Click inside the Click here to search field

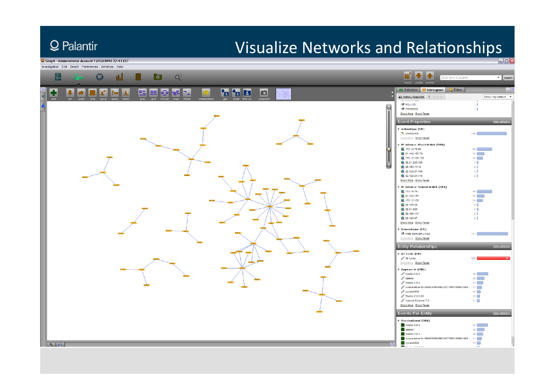coord(468,77)
